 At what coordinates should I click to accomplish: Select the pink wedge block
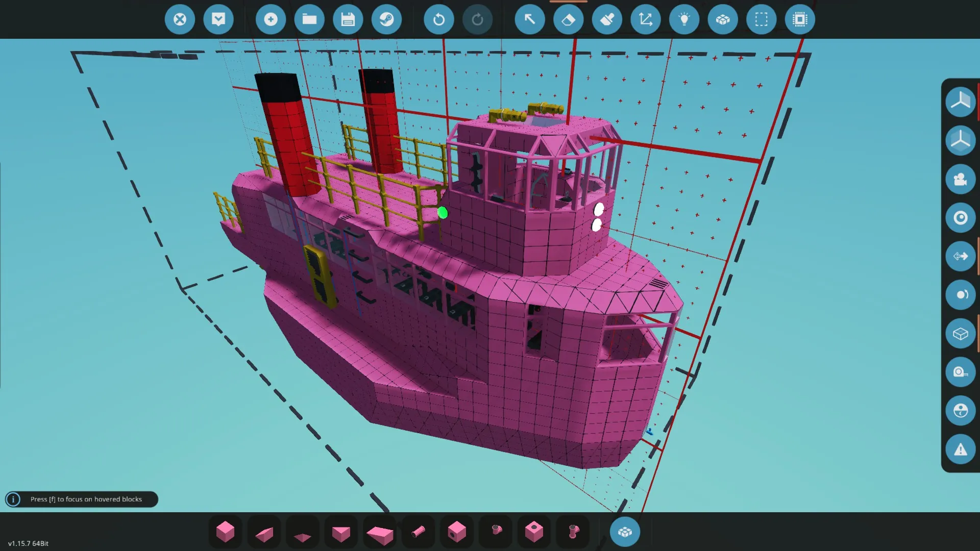[x=264, y=533]
